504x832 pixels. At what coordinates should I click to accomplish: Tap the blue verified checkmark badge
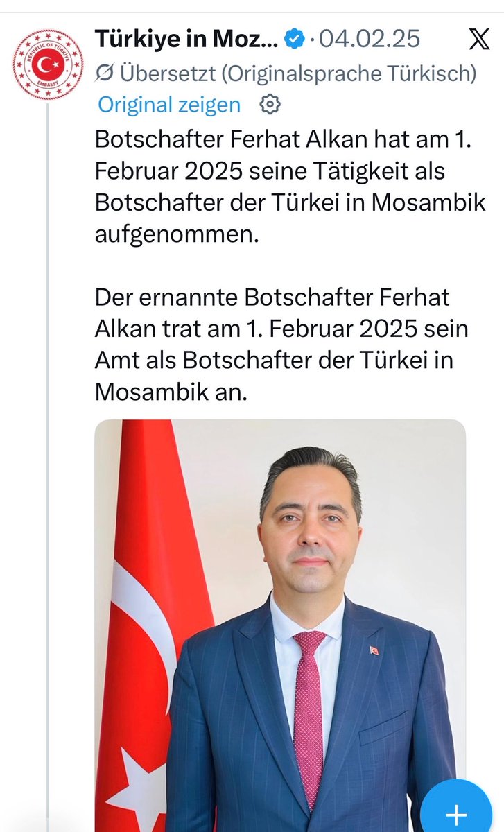pos(295,39)
